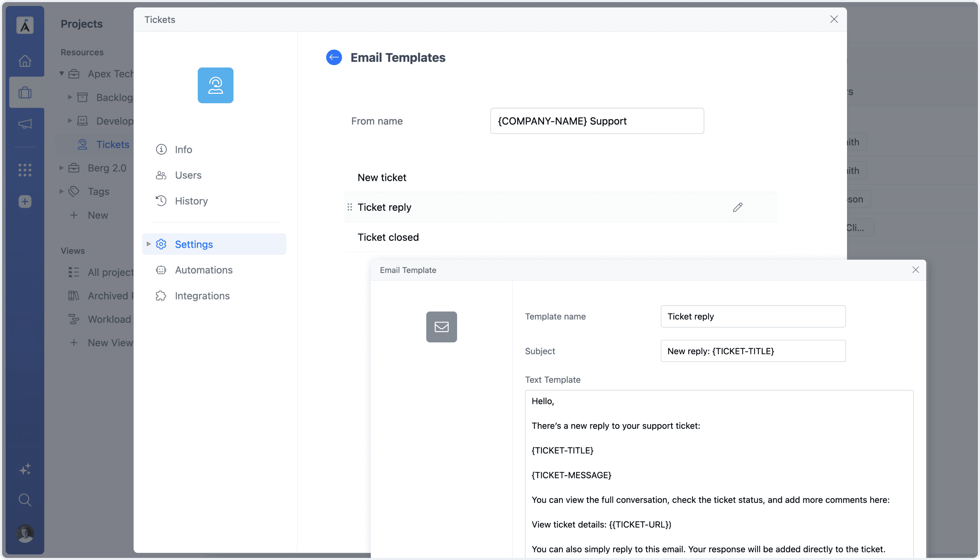
Task: Select the Ticket closed template row
Action: coord(560,237)
